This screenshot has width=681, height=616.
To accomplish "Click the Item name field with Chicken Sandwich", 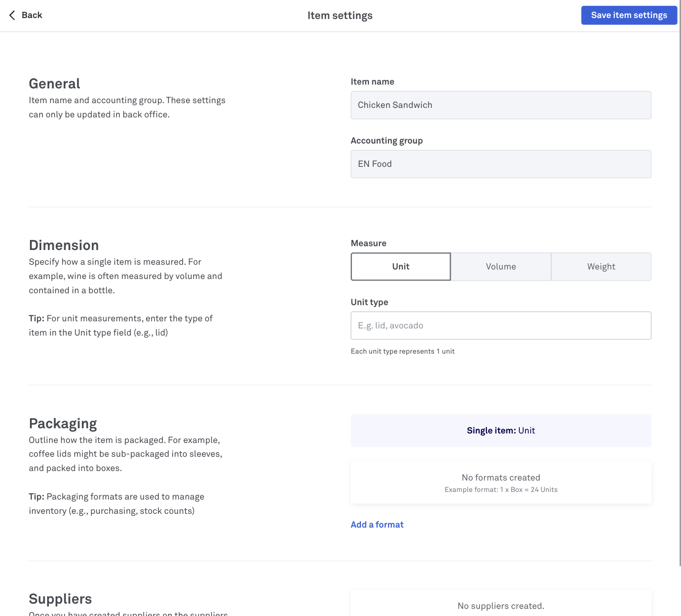I will (501, 105).
